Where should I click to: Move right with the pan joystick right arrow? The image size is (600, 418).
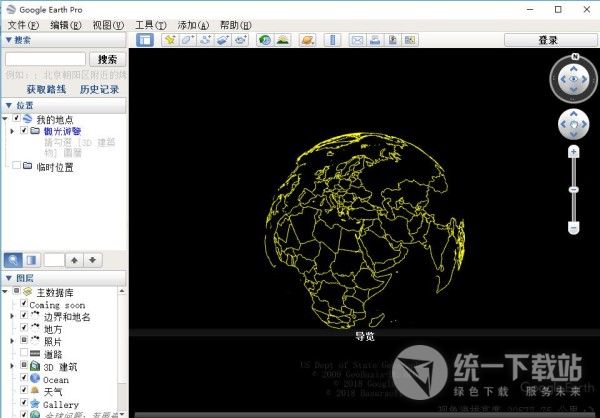[x=584, y=124]
